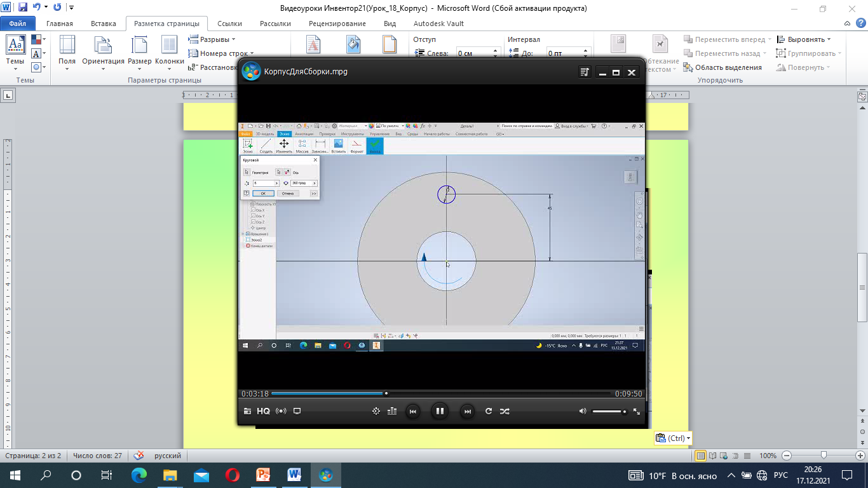Switch to the Рецензирование ribbon tab
Image resolution: width=868 pixels, height=488 pixels.
pos(337,24)
